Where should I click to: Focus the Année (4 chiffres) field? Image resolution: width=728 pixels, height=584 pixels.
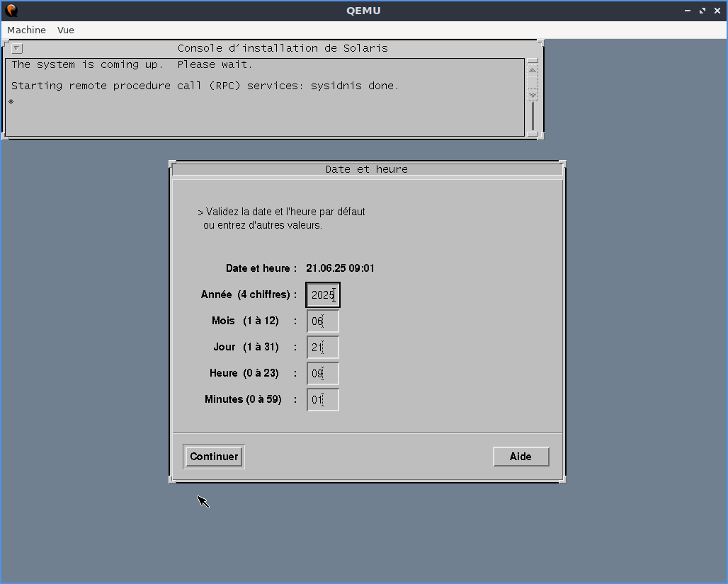(x=323, y=294)
